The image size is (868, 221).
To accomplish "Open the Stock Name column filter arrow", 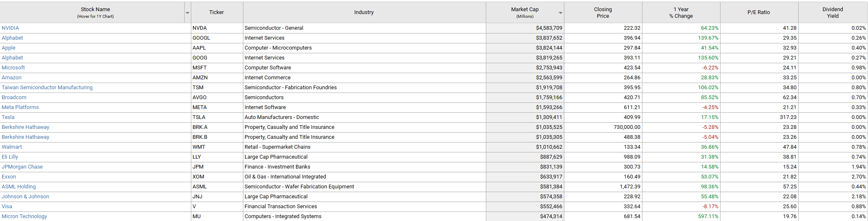I will point(188,13).
